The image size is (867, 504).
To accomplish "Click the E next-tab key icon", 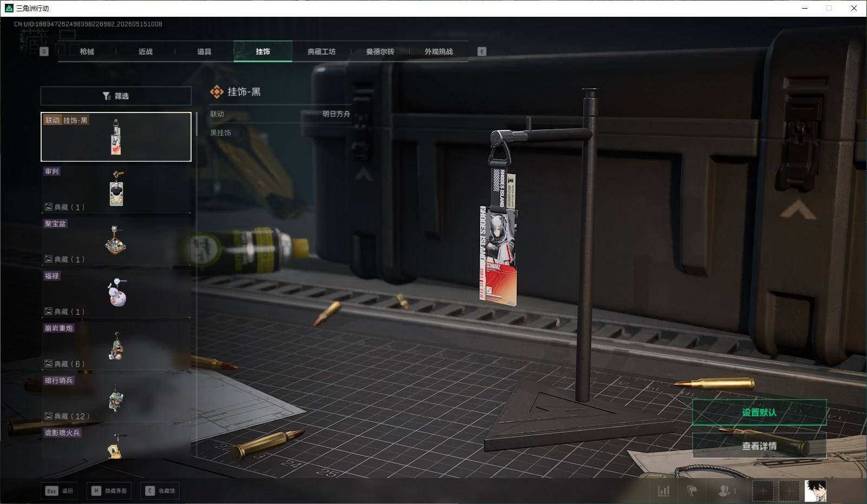I will (482, 51).
